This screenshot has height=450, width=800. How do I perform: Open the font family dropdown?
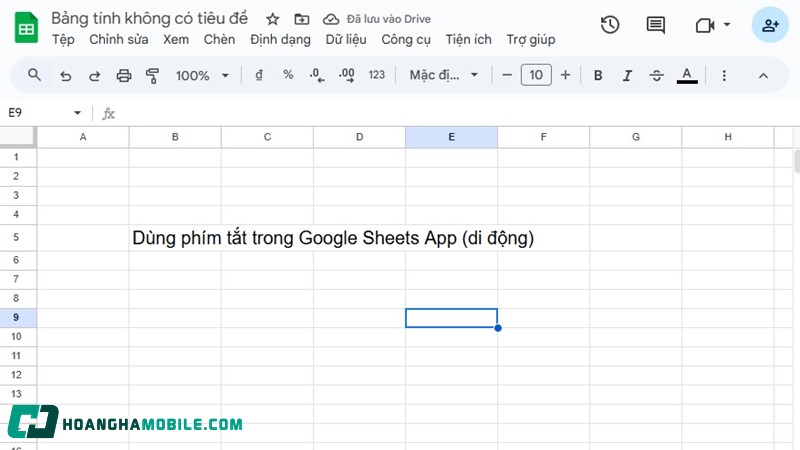tap(443, 75)
